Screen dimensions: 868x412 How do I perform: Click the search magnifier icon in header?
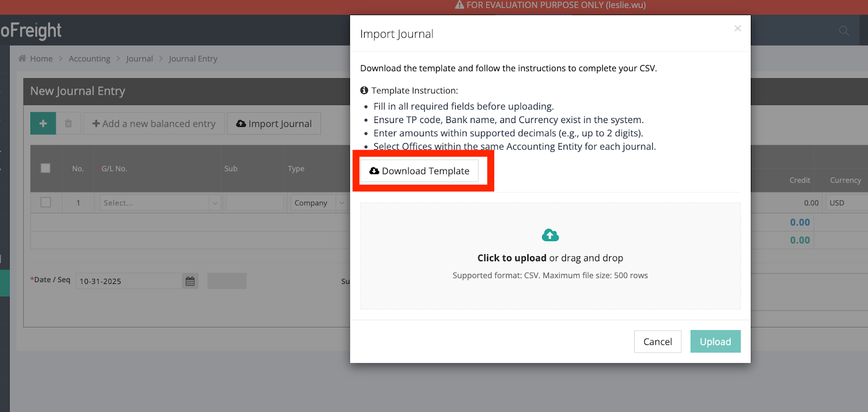point(844,31)
